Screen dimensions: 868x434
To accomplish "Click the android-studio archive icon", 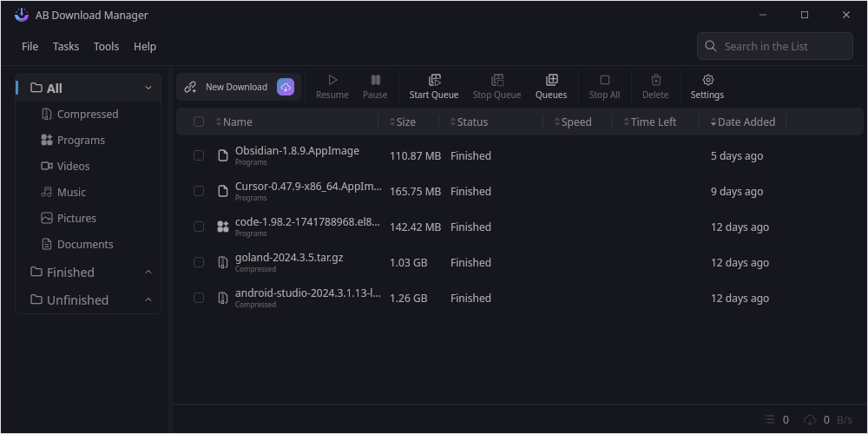I will [223, 298].
